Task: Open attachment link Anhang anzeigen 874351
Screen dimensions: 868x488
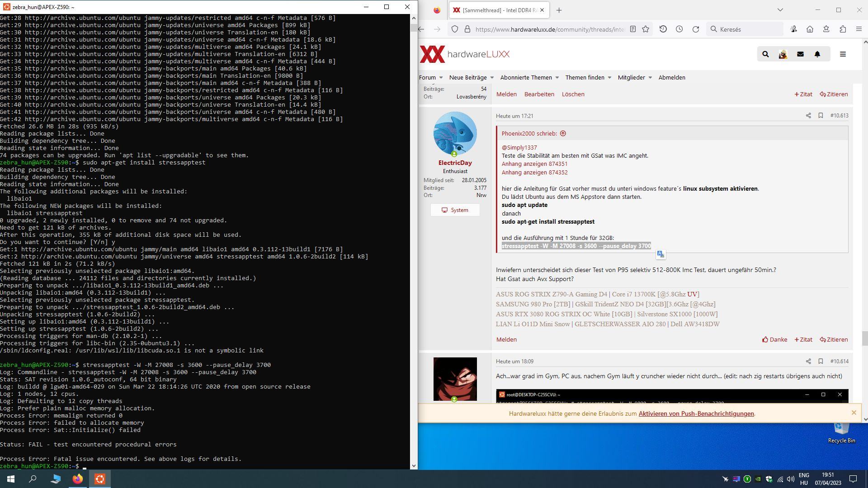Action: tap(534, 164)
